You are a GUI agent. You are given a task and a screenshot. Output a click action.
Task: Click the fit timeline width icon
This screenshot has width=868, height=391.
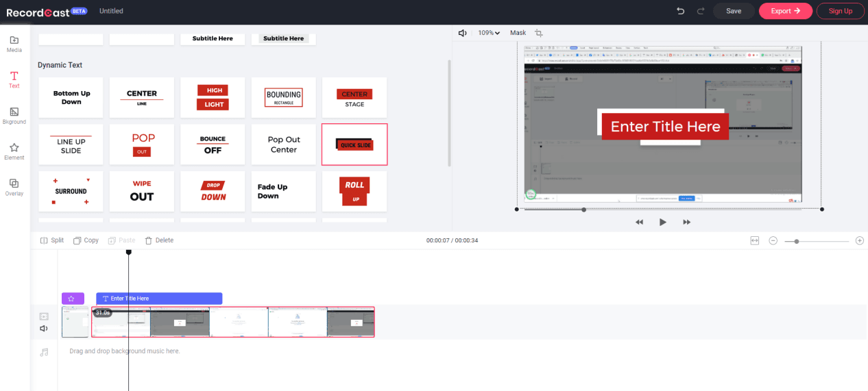(x=754, y=241)
